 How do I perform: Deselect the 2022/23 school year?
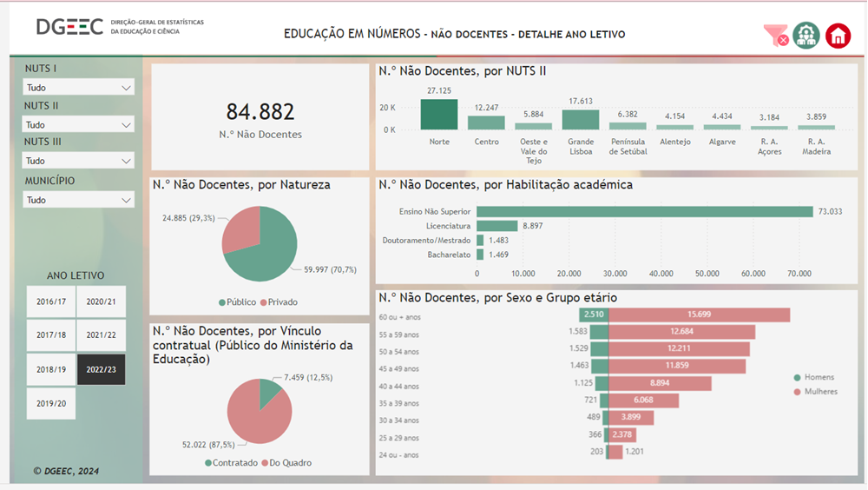click(x=101, y=369)
